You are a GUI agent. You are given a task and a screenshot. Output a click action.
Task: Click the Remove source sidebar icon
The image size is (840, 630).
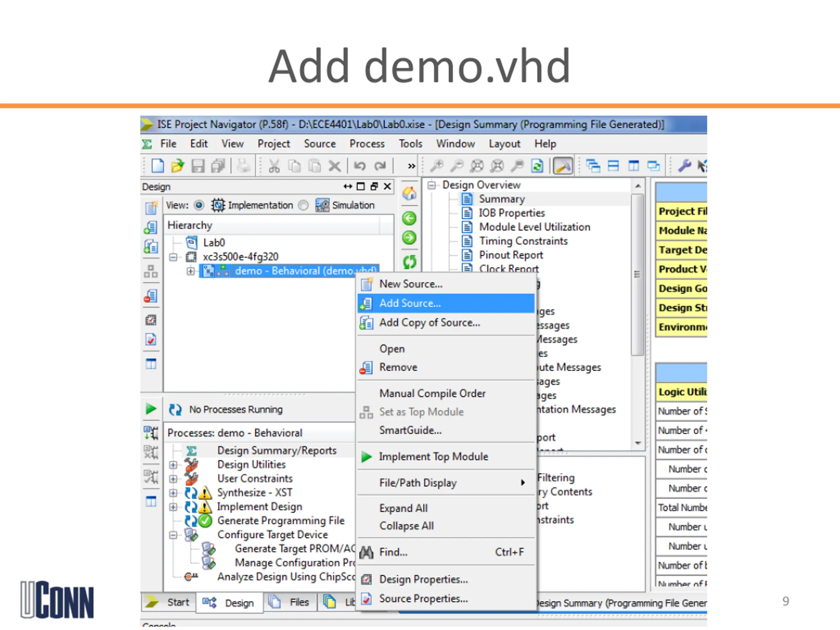(x=151, y=296)
